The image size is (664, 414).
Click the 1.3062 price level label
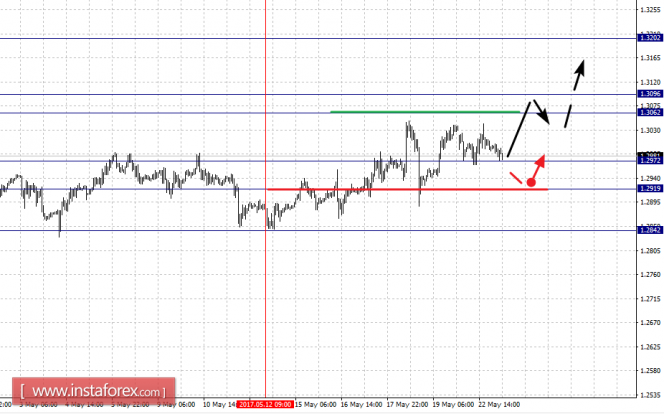[x=650, y=112]
